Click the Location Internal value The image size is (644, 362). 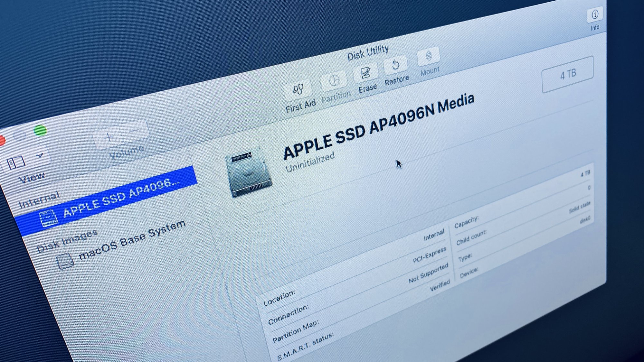click(434, 235)
